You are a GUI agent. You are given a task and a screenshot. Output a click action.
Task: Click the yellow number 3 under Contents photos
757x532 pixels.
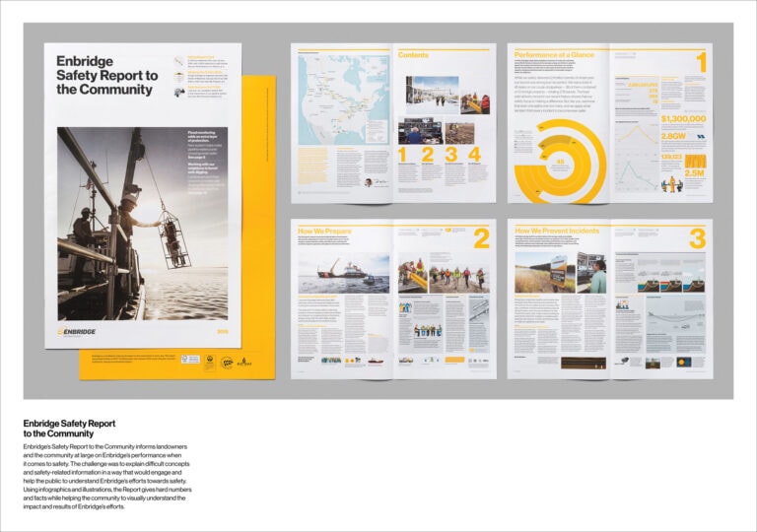[x=450, y=155]
